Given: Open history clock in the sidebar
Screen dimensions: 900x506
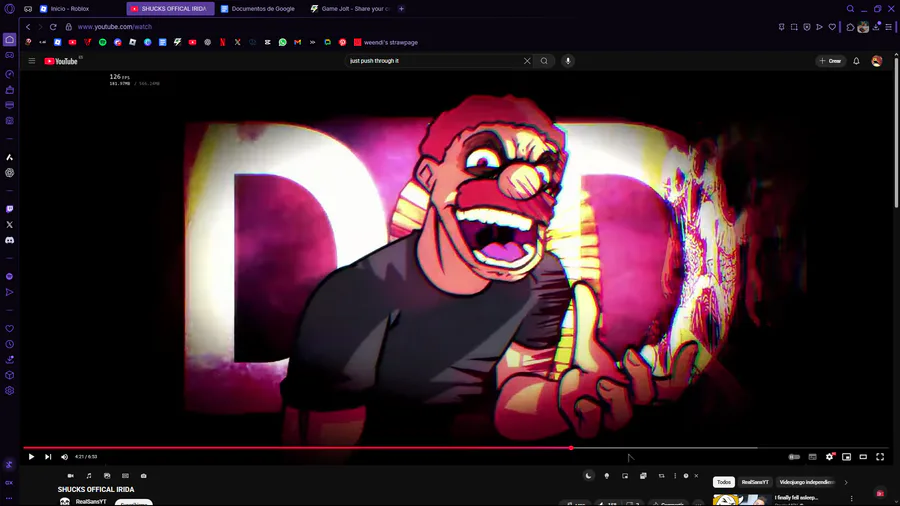Looking at the screenshot, I should (x=9, y=344).
